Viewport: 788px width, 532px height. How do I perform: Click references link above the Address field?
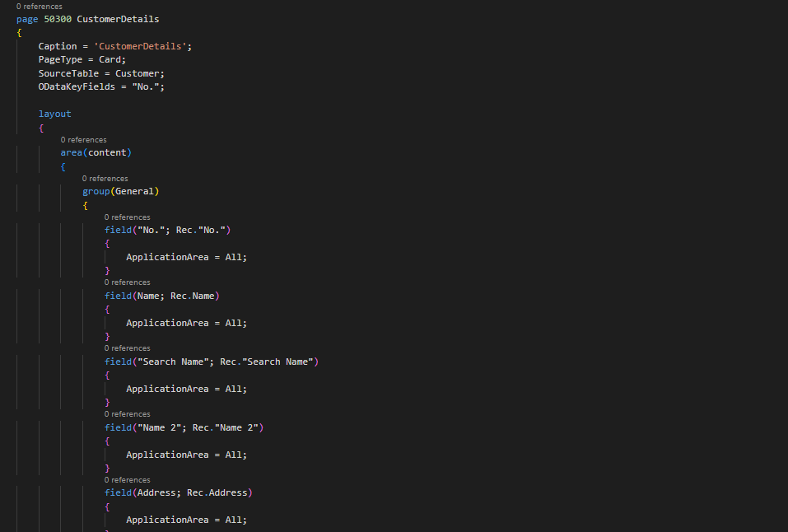coord(127,479)
